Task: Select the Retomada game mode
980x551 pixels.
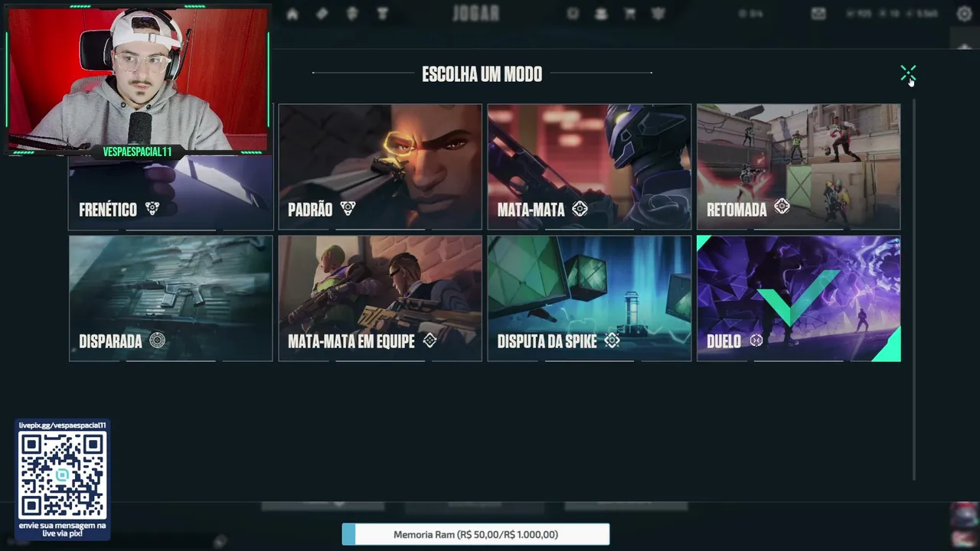Action: (x=799, y=167)
